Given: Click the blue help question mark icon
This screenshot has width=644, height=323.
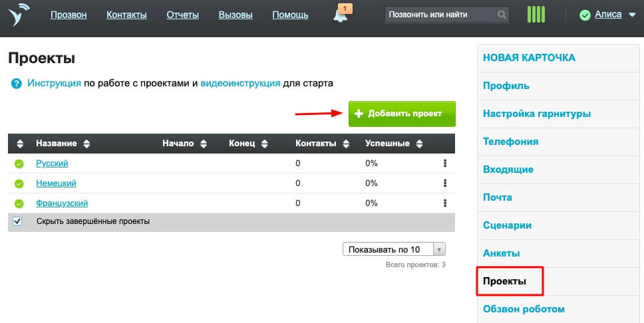Looking at the screenshot, I should coord(16,84).
